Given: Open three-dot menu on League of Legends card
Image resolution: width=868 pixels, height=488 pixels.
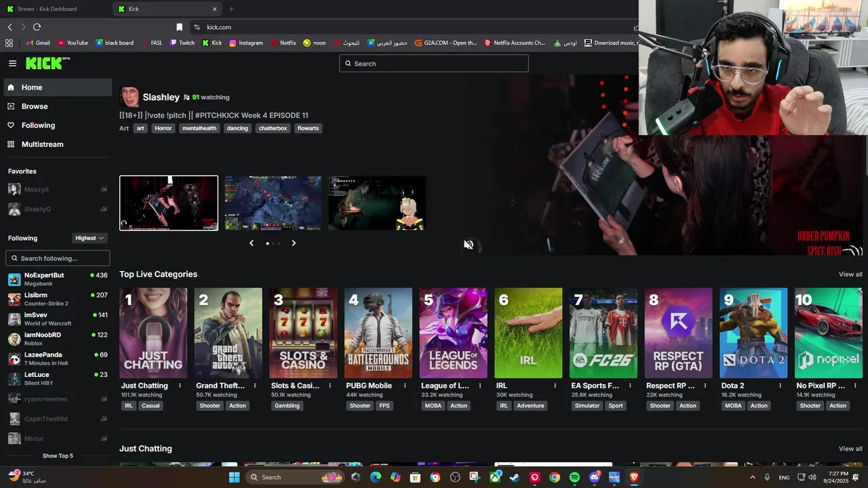Looking at the screenshot, I should coord(480,386).
